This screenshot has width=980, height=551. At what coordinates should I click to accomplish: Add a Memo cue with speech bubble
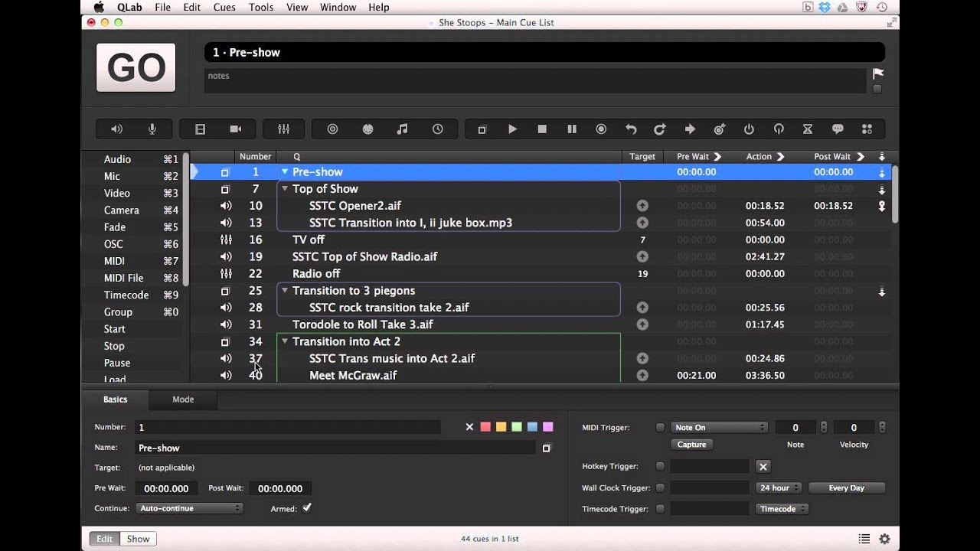[x=838, y=129]
